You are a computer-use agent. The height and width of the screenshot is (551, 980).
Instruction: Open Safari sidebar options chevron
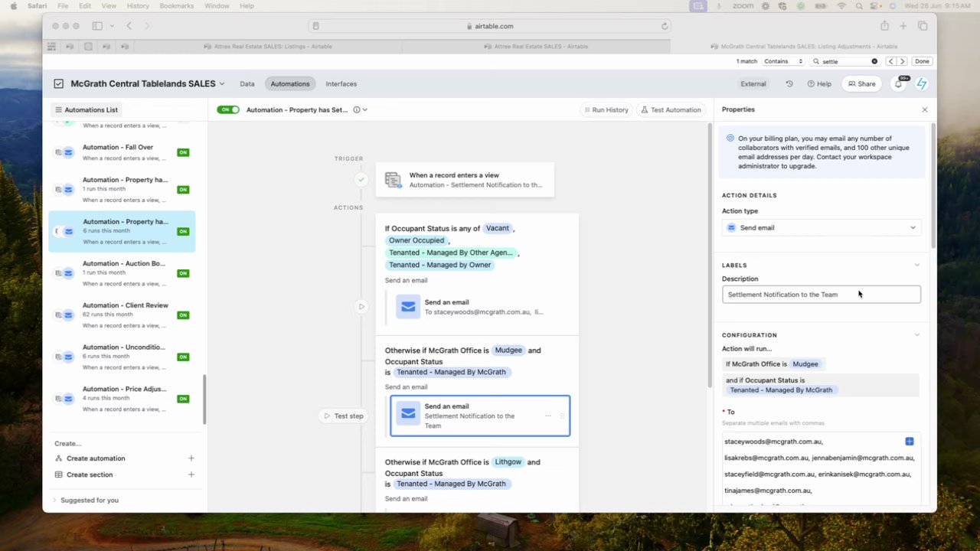(112, 26)
